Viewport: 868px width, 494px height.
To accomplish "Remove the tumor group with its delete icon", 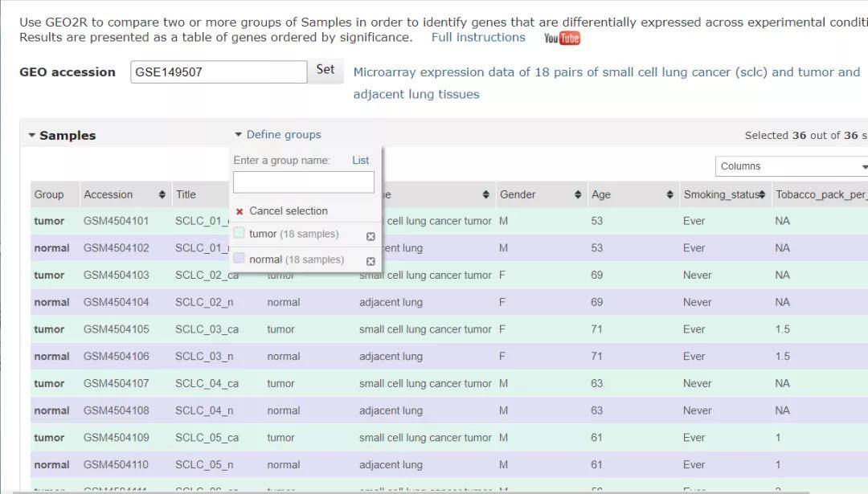I will pos(371,237).
